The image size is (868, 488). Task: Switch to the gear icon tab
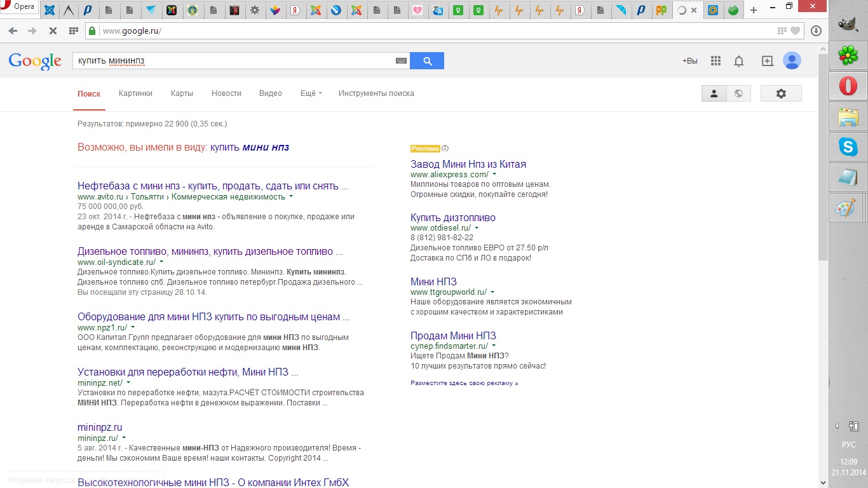[255, 10]
